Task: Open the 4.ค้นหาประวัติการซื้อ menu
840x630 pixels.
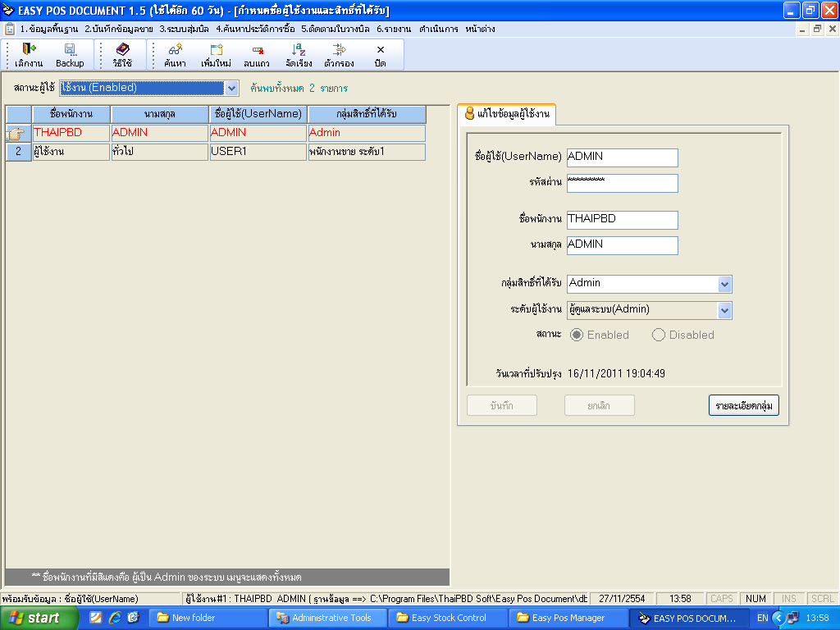Action: pos(255,29)
